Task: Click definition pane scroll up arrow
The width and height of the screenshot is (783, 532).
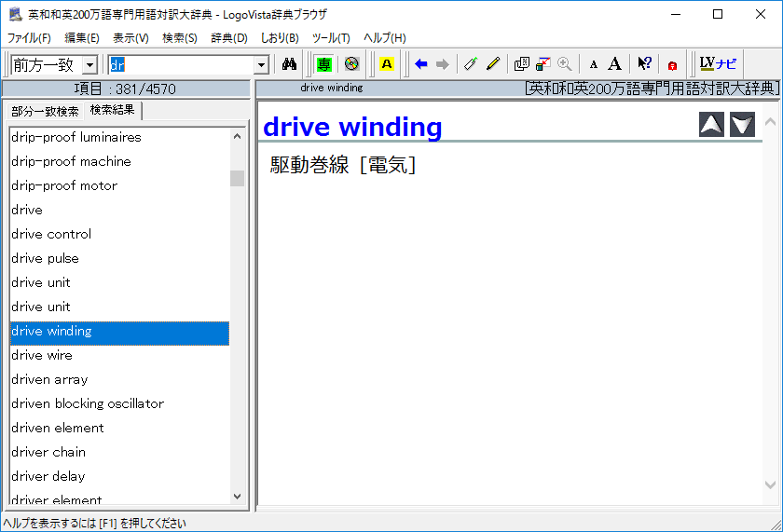Action: 770,122
